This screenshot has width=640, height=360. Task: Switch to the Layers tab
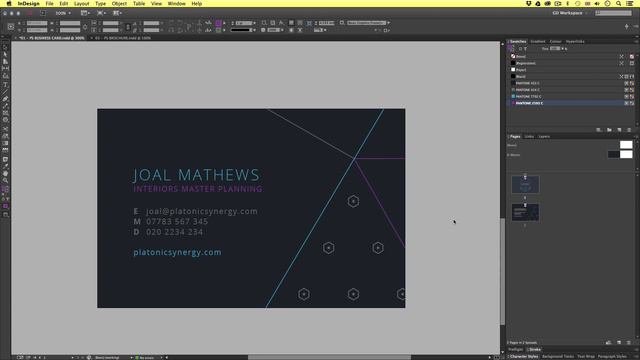(544, 136)
